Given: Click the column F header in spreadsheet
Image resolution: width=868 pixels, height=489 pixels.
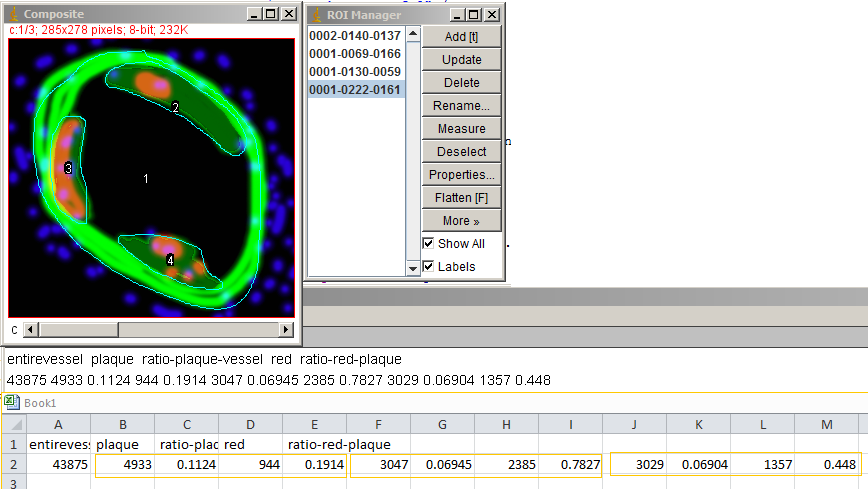Looking at the screenshot, I should 379,424.
